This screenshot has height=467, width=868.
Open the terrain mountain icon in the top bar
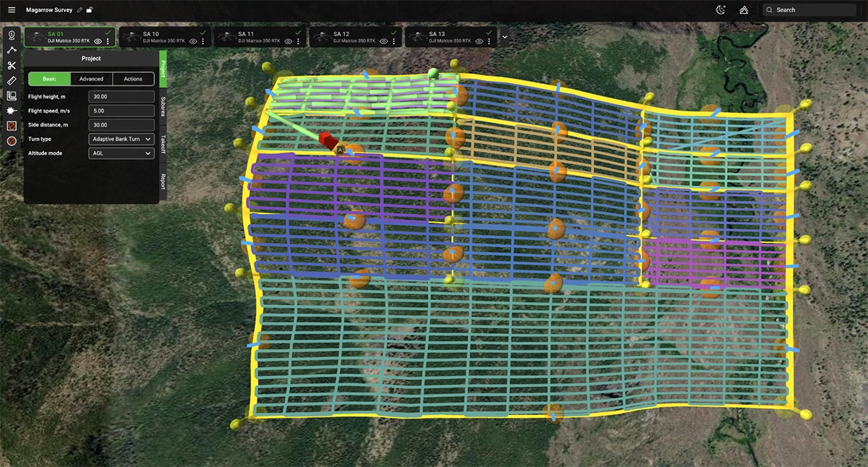pyautogui.click(x=744, y=10)
